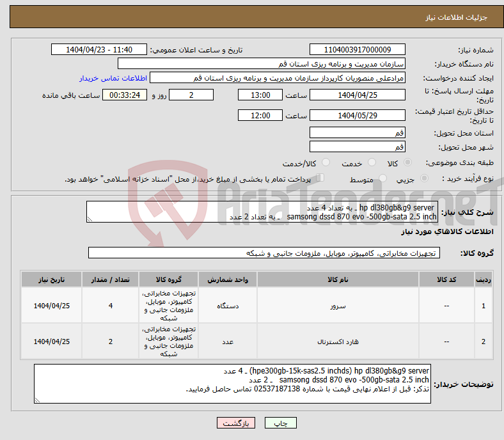The width and height of the screenshot is (504, 440).
Task: Click the کد کالا column header
Action: 446,279
